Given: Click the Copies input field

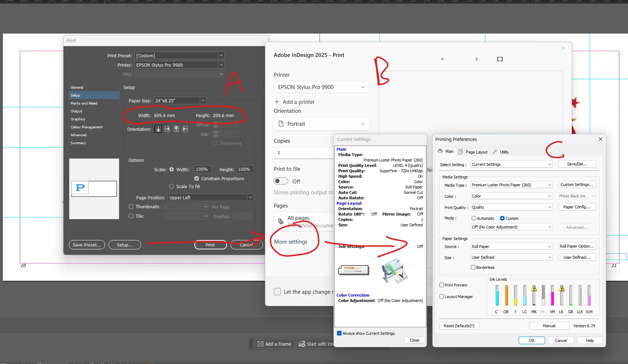Looking at the screenshot, I should pyautogui.click(x=304, y=153).
